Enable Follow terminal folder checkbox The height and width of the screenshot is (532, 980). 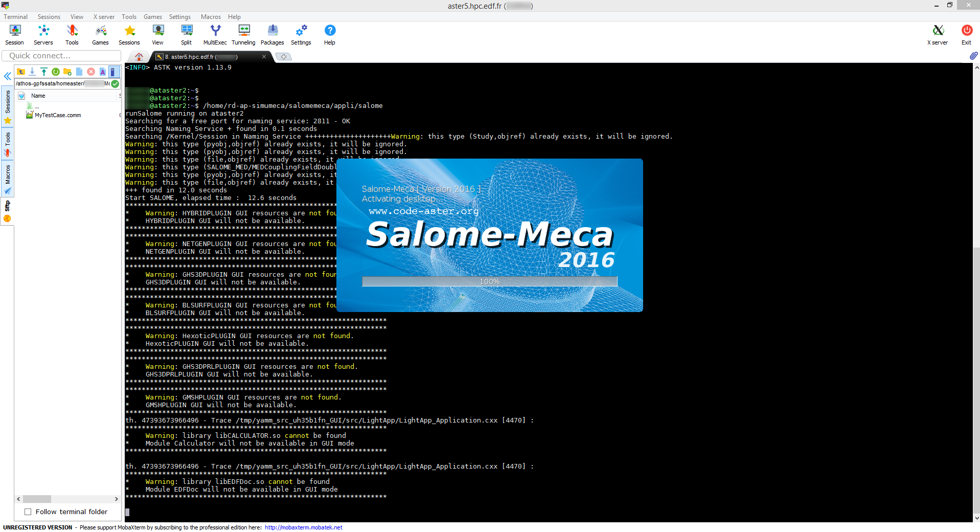pos(28,512)
